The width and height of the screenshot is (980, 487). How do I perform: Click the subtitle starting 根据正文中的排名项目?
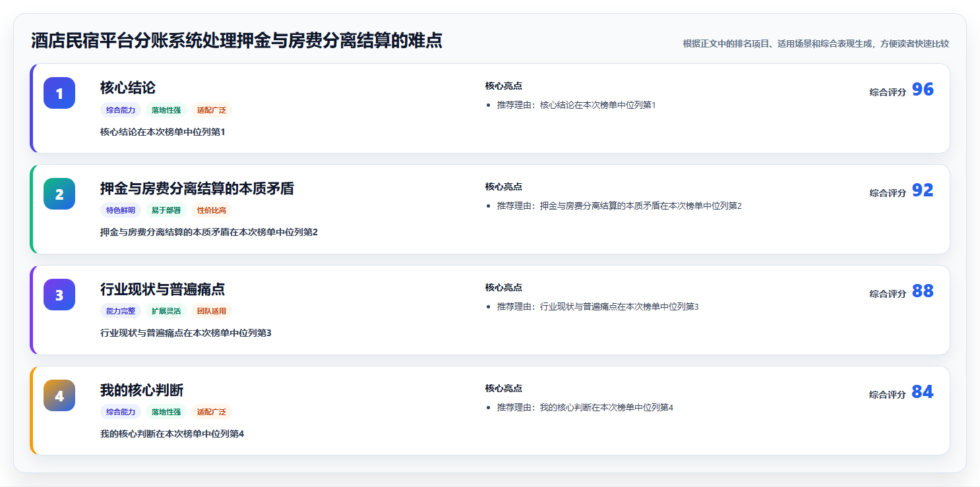(816, 43)
